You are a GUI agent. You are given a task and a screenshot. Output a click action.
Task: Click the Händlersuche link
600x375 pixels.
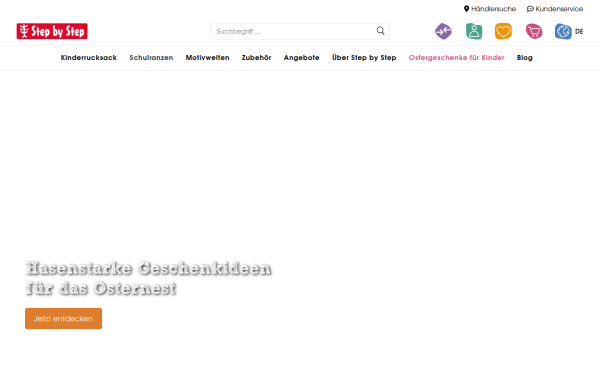[x=493, y=9]
